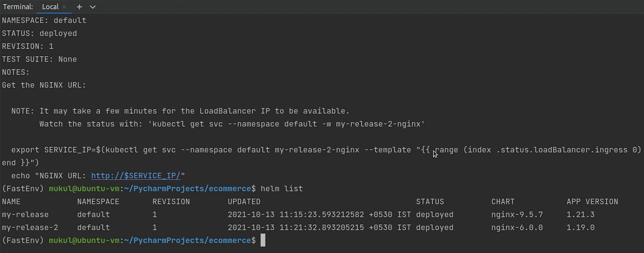Screen dimensions: 644x253
Task: Click the Terminal panel title label
Action: (18, 7)
